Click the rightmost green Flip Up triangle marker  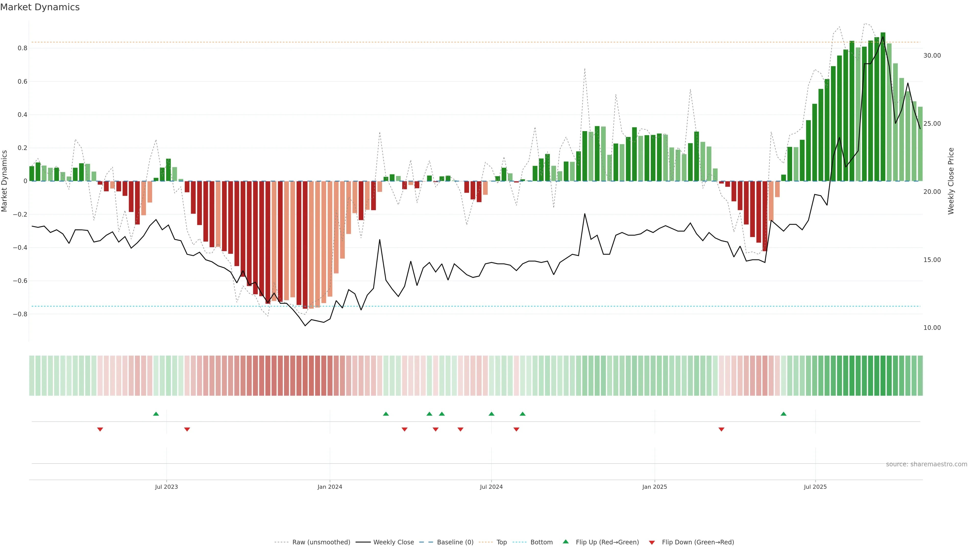click(783, 414)
